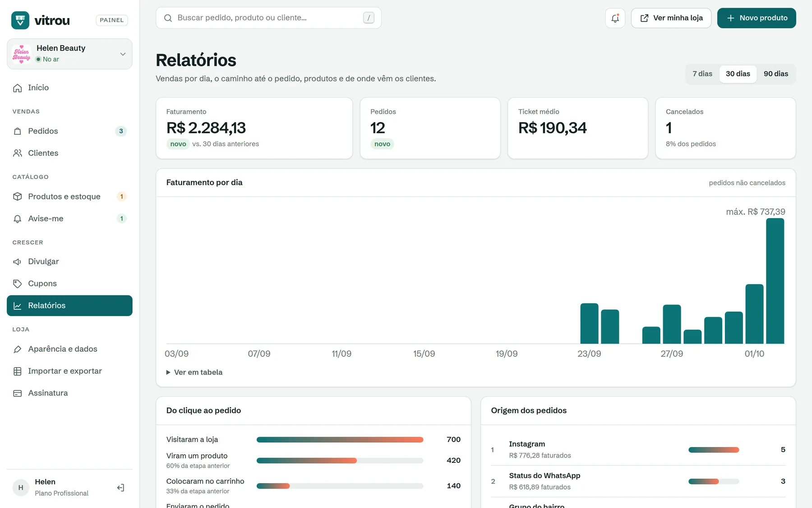The height and width of the screenshot is (508, 812).
Task: Click the search magnifier icon
Action: pos(168,18)
